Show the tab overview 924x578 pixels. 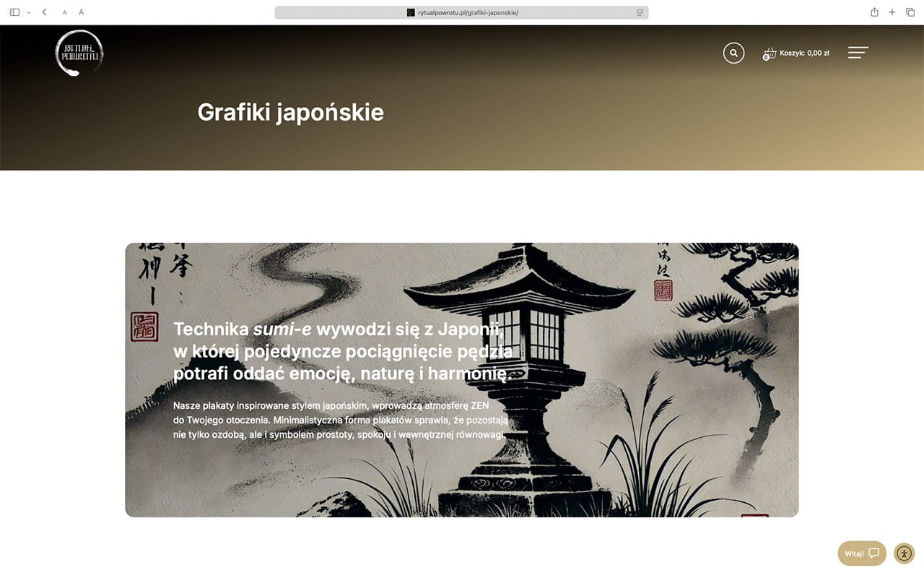tap(910, 12)
